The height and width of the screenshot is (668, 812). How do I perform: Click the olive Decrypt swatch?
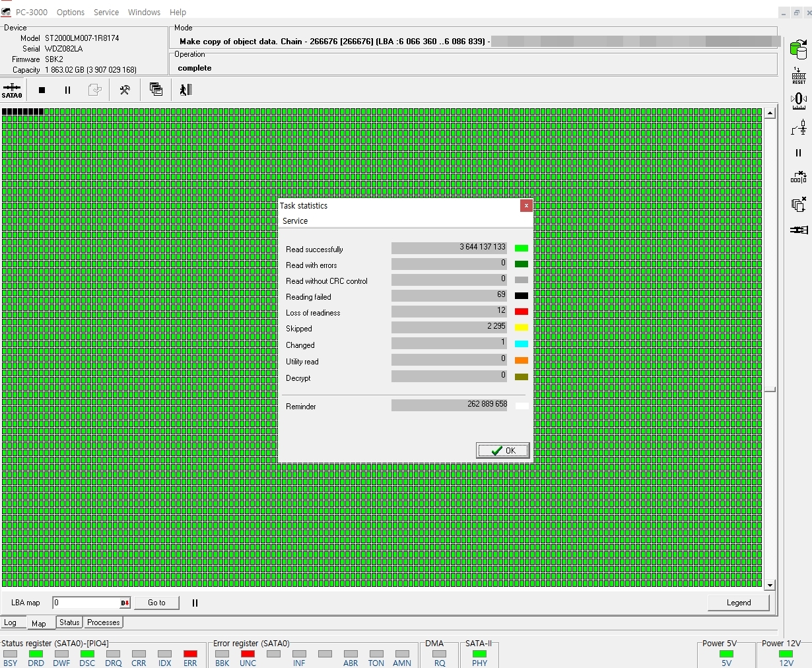point(521,377)
